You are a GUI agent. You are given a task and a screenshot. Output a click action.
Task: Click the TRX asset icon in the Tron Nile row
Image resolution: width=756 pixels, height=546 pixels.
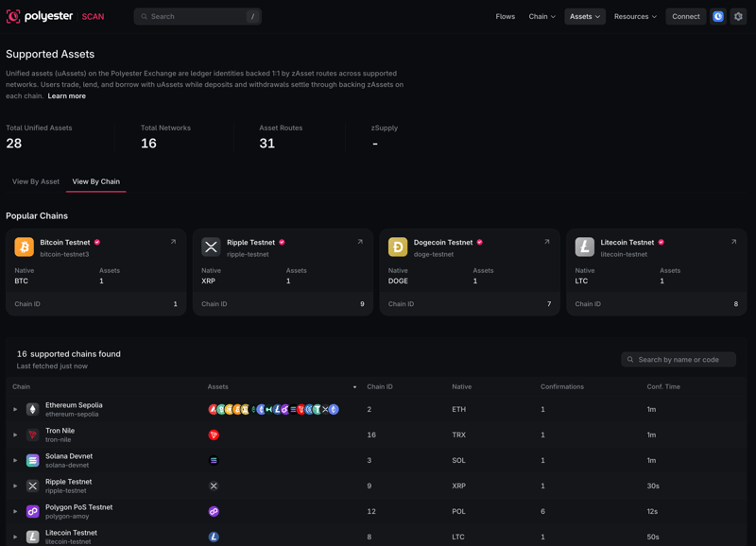click(x=214, y=435)
